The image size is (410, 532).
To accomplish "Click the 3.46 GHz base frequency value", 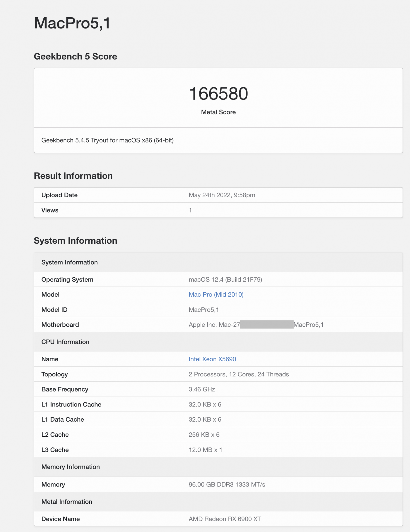I will click(x=202, y=389).
